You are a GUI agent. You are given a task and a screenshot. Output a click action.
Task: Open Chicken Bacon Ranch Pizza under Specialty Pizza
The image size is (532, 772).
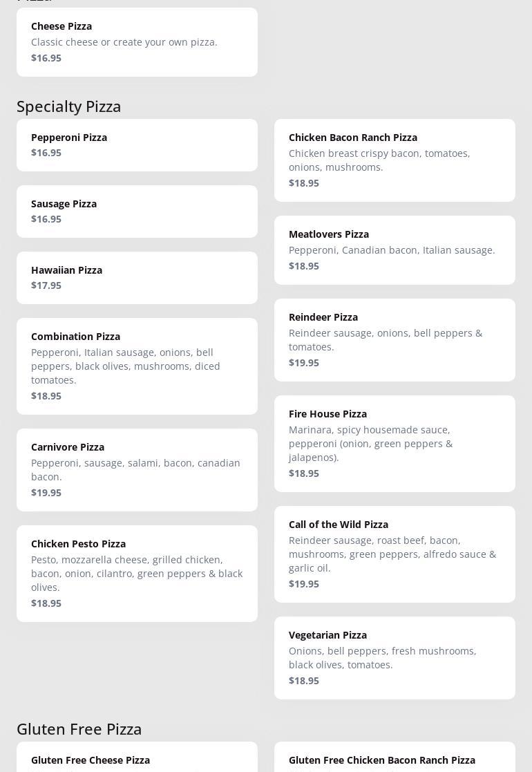point(395,160)
